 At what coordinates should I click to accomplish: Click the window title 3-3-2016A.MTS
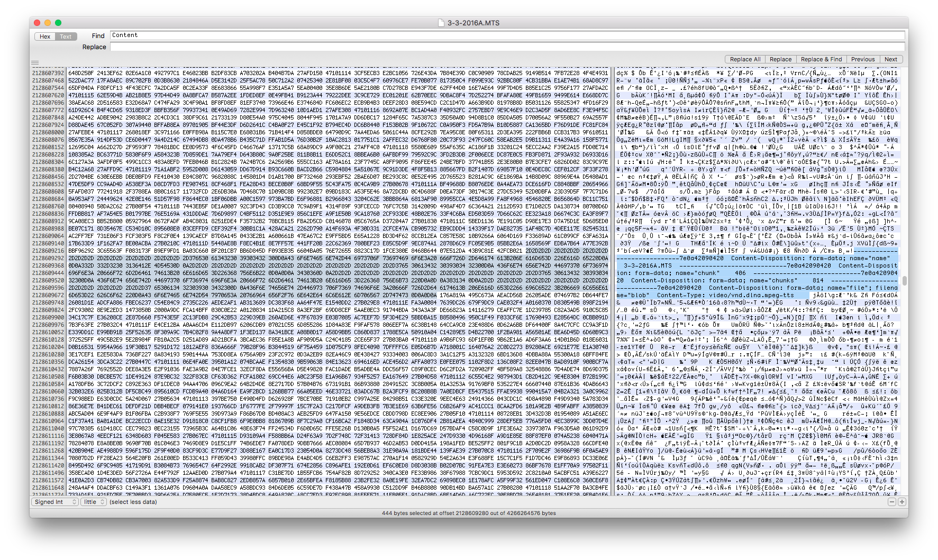pyautogui.click(x=473, y=23)
